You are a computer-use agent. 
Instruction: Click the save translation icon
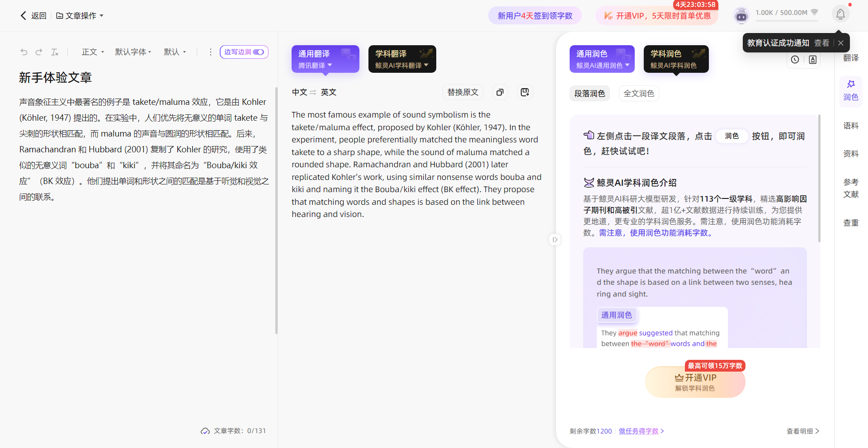[525, 92]
